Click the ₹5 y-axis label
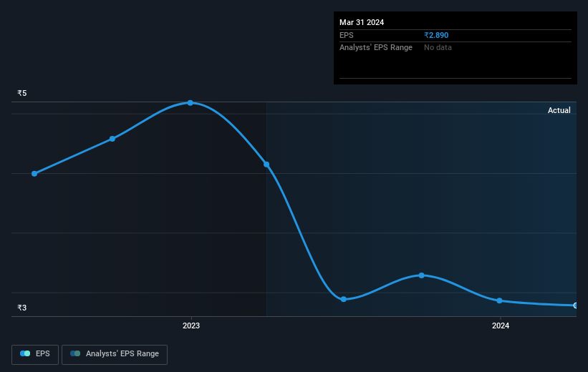588x372 pixels. 22,93
